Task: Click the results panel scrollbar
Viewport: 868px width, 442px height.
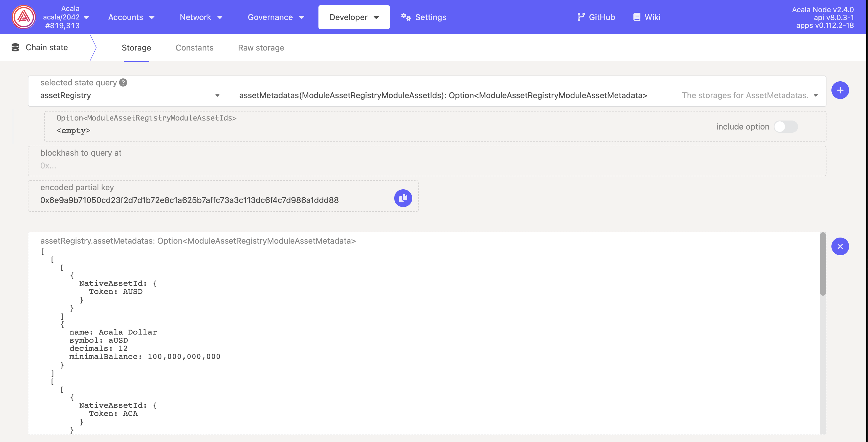Action: (x=822, y=264)
